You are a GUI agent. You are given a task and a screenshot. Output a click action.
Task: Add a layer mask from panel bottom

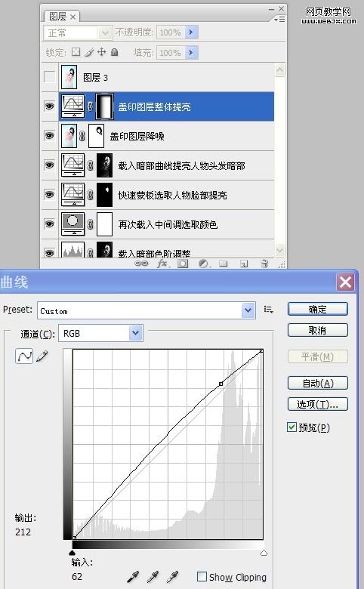(x=183, y=264)
